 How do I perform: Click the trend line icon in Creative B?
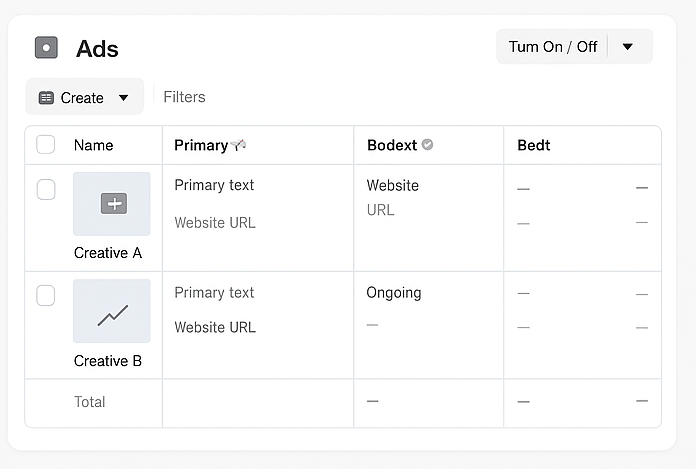click(112, 315)
